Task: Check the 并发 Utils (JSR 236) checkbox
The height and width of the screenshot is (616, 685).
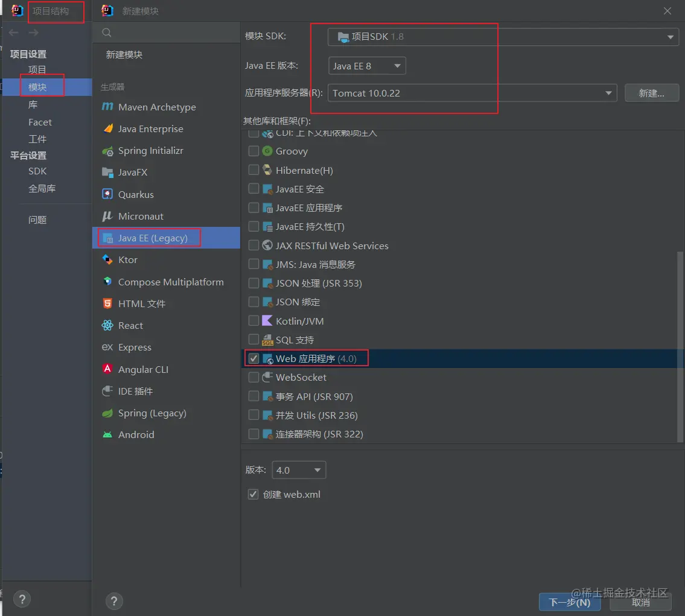Action: tap(253, 414)
